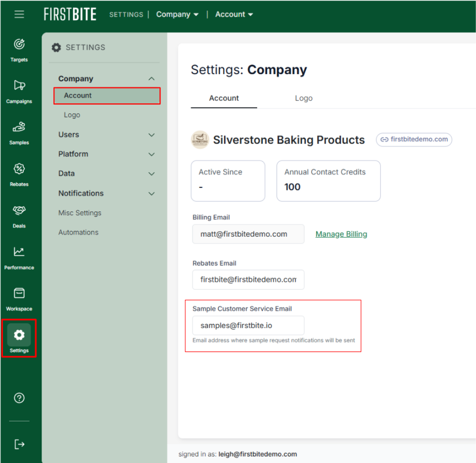476x463 pixels.
Task: Click the Annual Contact Credits card
Action: tap(328, 181)
